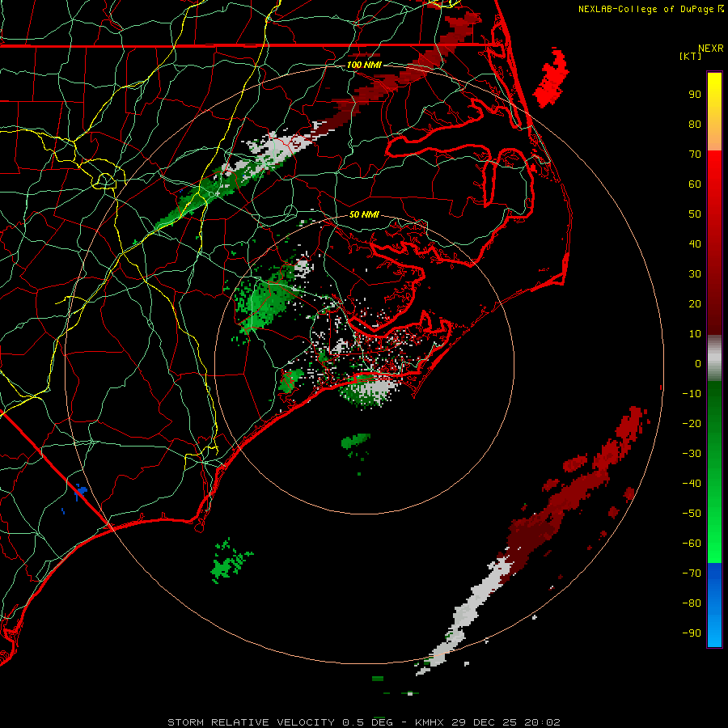Select the 90 value on the velocity scale
The width and height of the screenshot is (728, 728).
pos(695,95)
